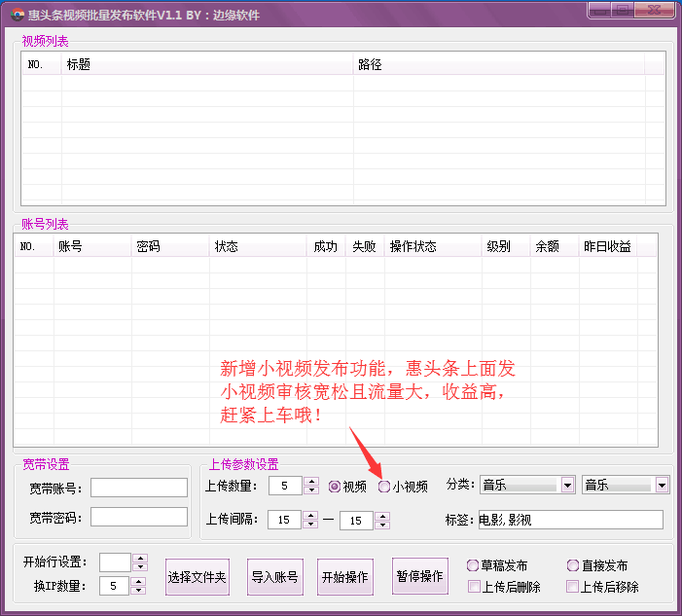Decrease second 上传间隔 value with down arrow
The width and height of the screenshot is (682, 616).
click(382, 525)
